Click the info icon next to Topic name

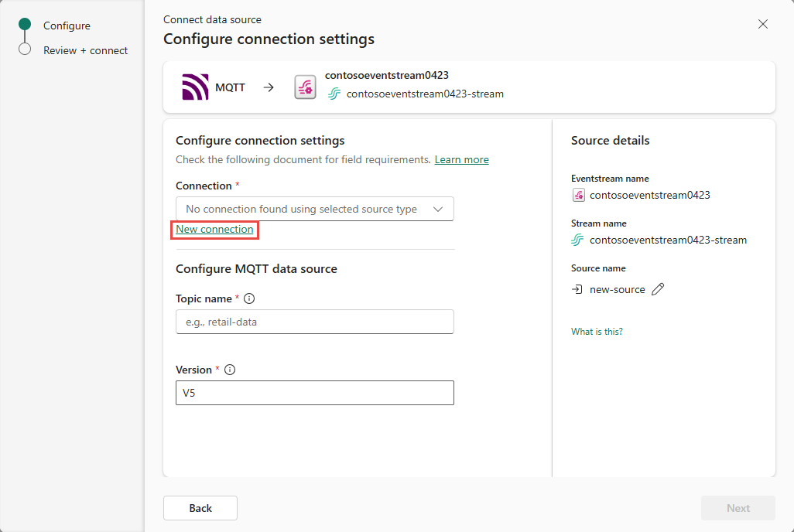[249, 298]
